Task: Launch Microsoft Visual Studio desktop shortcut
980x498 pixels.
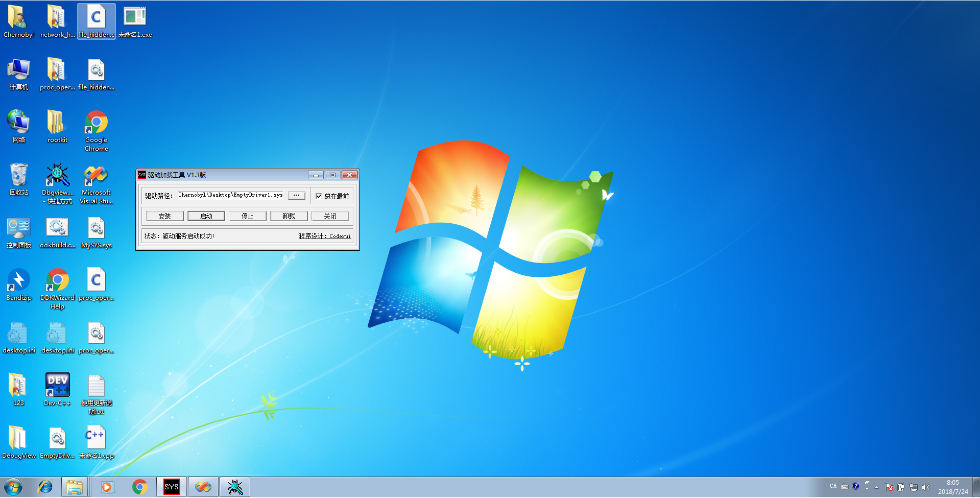Action: [x=96, y=184]
